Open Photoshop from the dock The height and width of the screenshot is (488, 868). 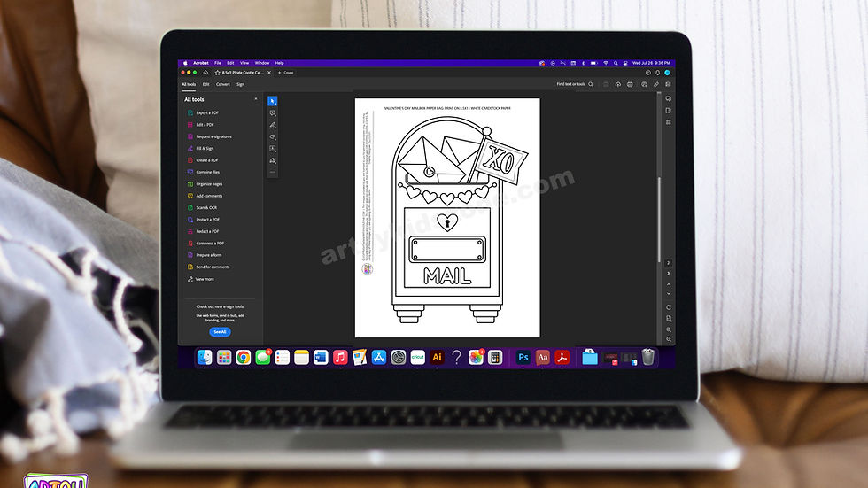tap(523, 358)
